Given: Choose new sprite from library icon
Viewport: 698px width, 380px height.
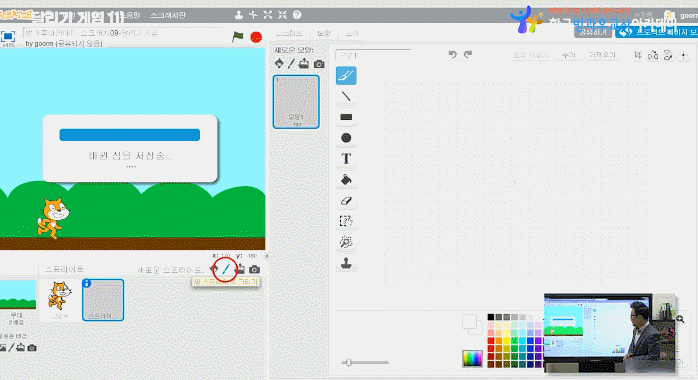Looking at the screenshot, I should (214, 269).
